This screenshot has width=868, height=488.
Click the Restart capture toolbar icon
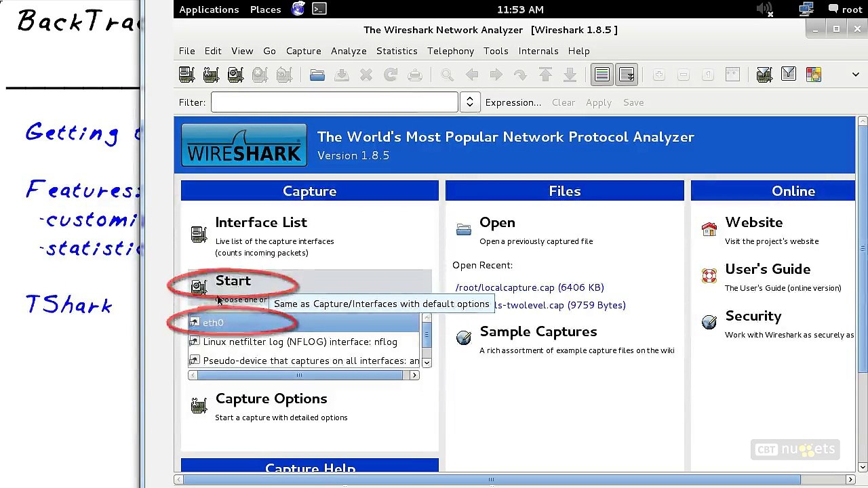(284, 75)
